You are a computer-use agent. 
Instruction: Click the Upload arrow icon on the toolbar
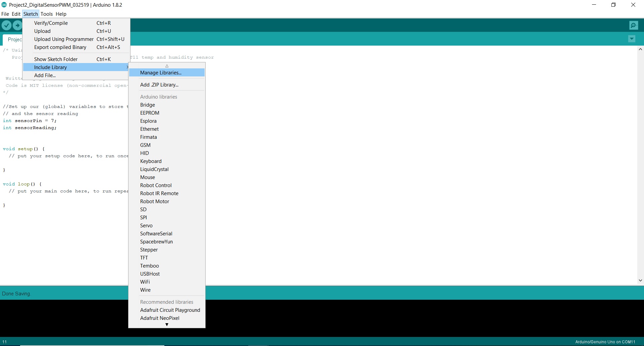pos(17,25)
